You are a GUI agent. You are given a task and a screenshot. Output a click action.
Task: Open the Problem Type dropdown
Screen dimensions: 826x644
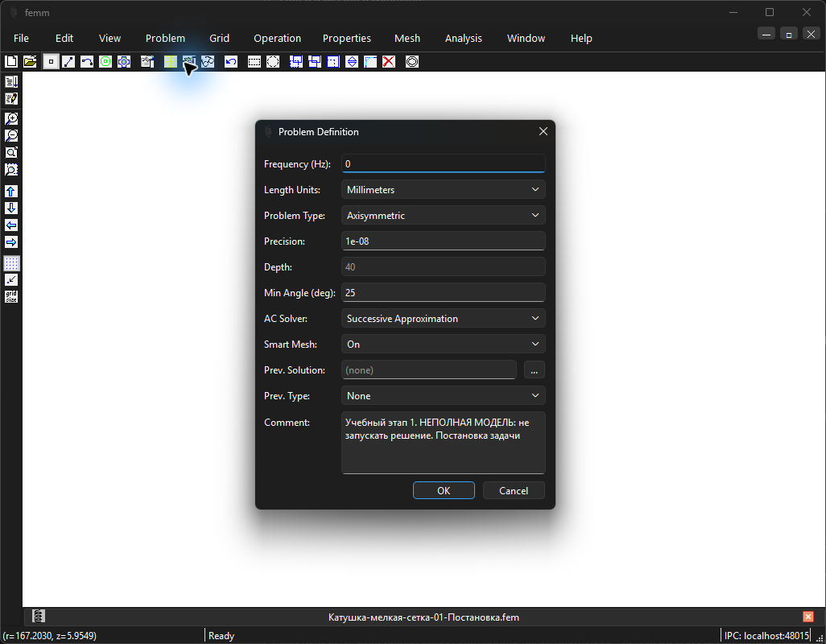[x=443, y=216]
